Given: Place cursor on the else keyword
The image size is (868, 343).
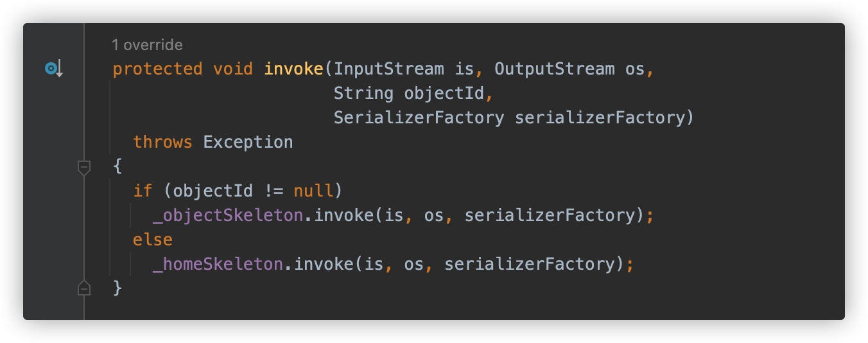Looking at the screenshot, I should click(153, 240).
